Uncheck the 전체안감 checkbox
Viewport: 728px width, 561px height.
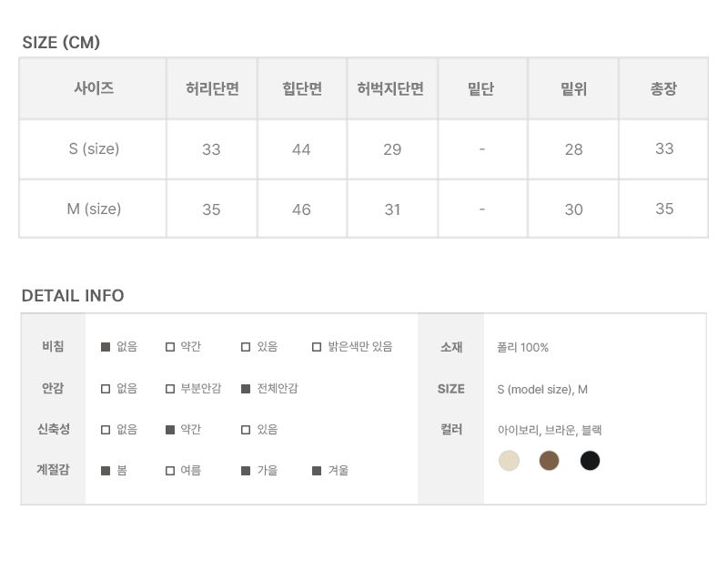246,389
